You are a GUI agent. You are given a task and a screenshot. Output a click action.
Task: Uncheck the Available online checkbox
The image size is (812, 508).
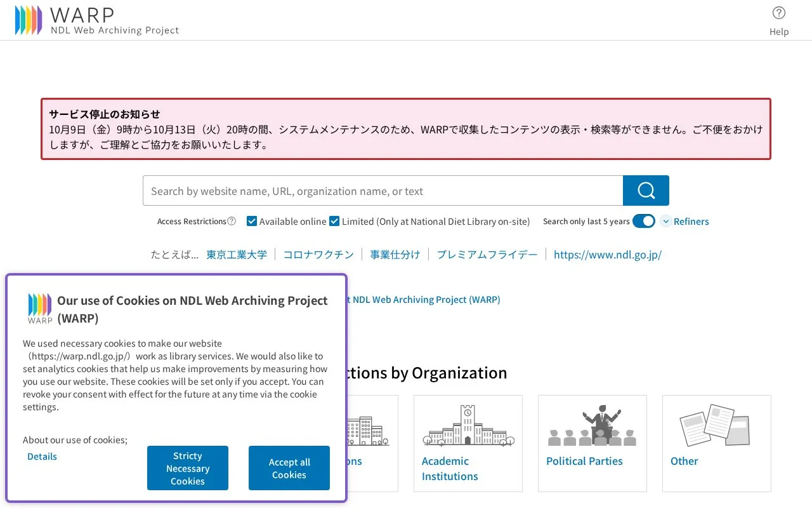[252, 221]
